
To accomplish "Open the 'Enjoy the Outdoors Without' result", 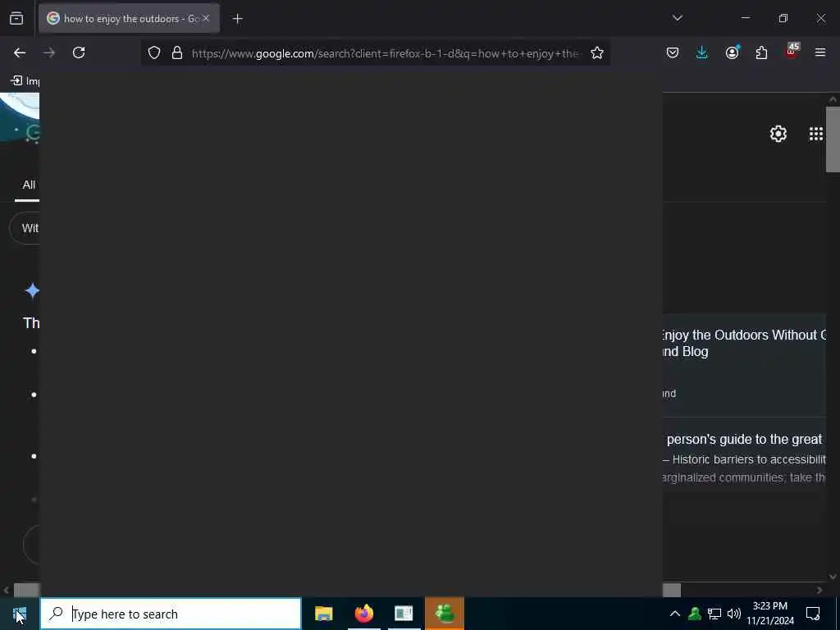I will click(745, 343).
